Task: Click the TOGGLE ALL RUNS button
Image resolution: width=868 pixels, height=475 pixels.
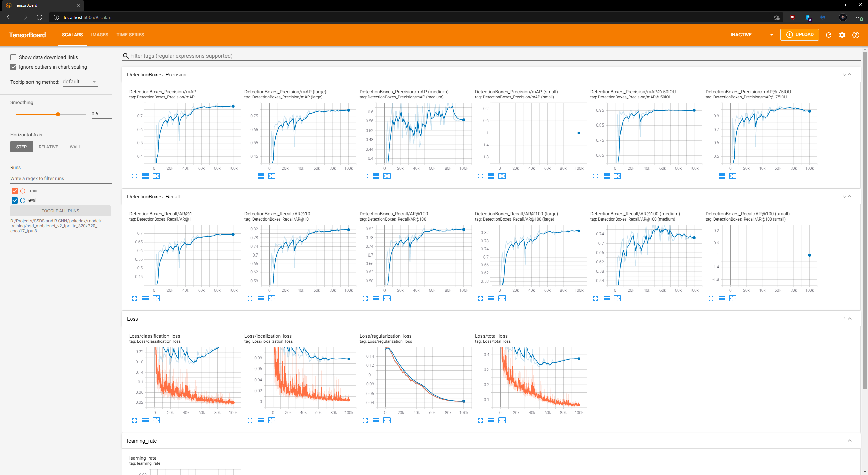Action: coord(60,211)
